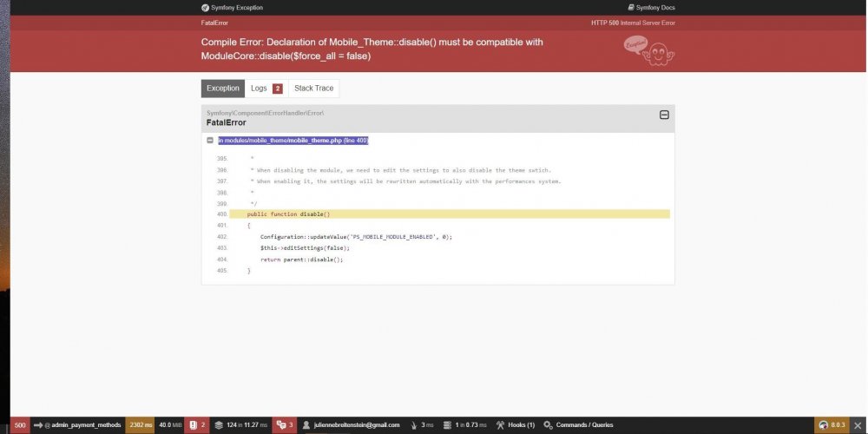Click the gears icon beside Commands / Queries
This screenshot has height=434, width=868.
548,425
